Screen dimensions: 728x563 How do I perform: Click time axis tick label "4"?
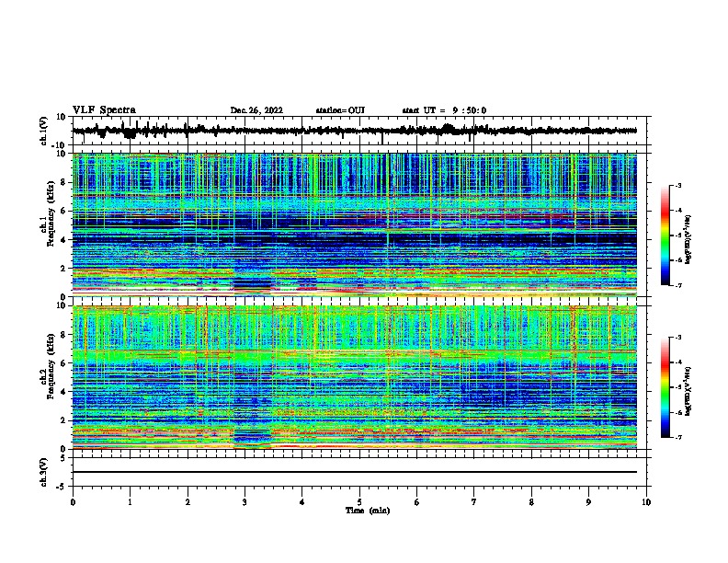point(302,502)
